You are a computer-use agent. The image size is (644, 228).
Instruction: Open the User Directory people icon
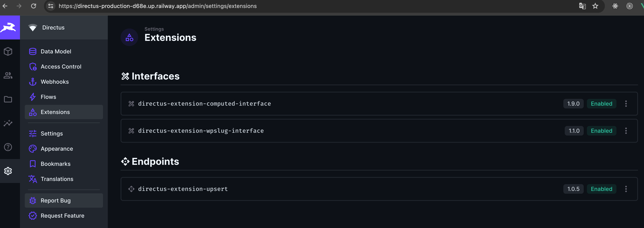tap(8, 75)
